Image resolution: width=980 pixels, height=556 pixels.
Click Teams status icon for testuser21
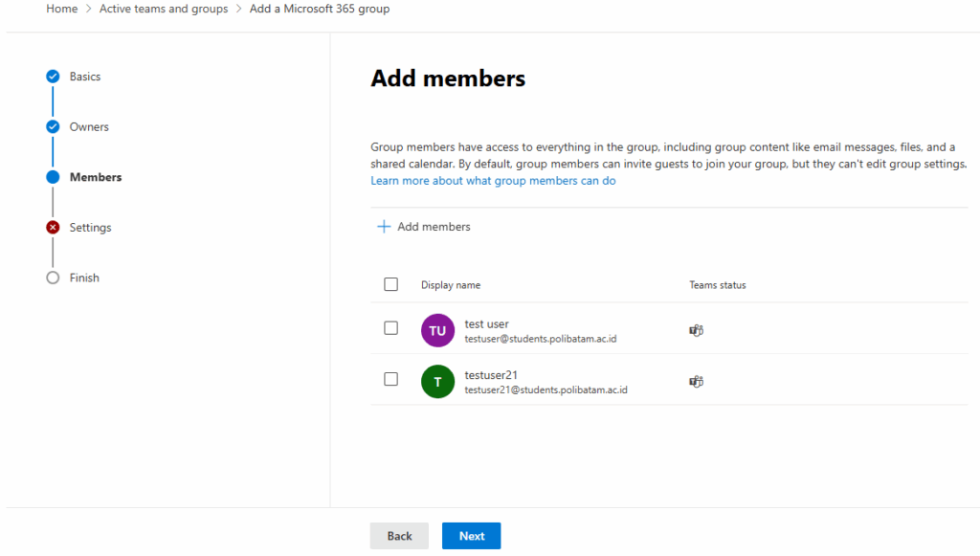point(697,382)
